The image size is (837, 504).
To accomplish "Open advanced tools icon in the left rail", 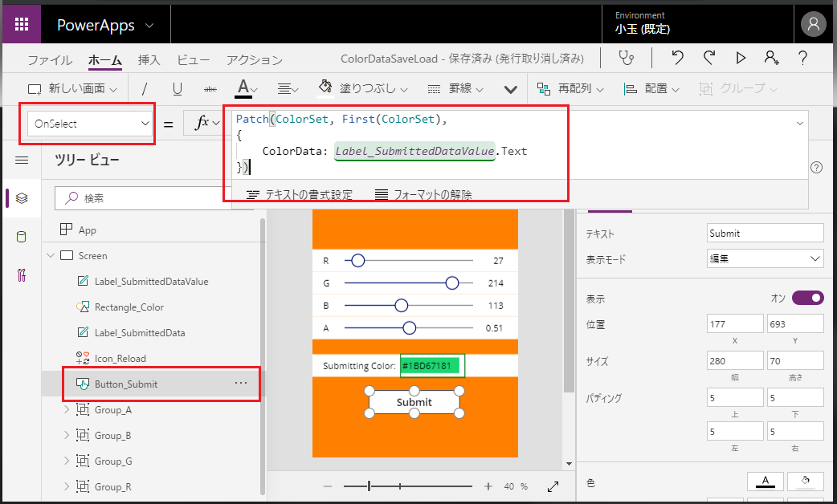I will point(22,275).
